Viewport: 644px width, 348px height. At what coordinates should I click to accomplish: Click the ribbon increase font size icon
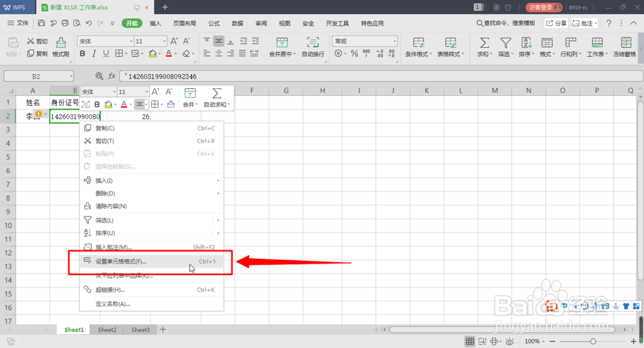[x=174, y=41]
